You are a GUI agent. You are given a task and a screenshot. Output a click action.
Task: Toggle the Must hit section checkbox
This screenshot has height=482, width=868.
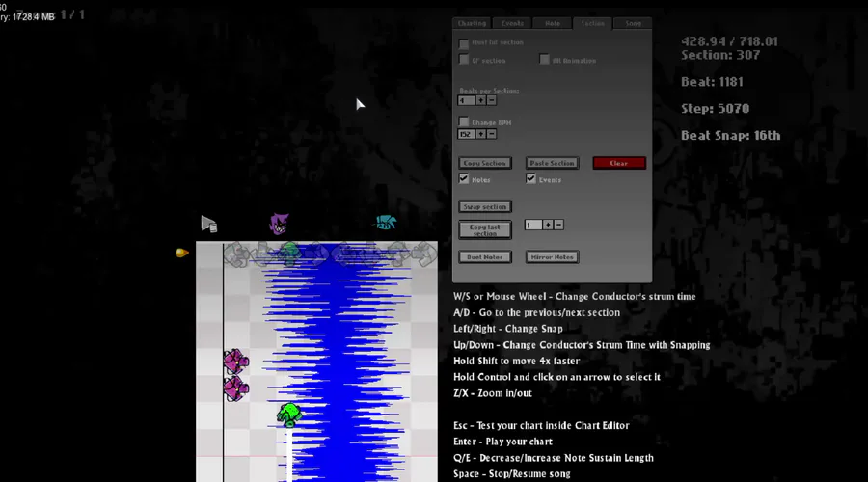463,43
